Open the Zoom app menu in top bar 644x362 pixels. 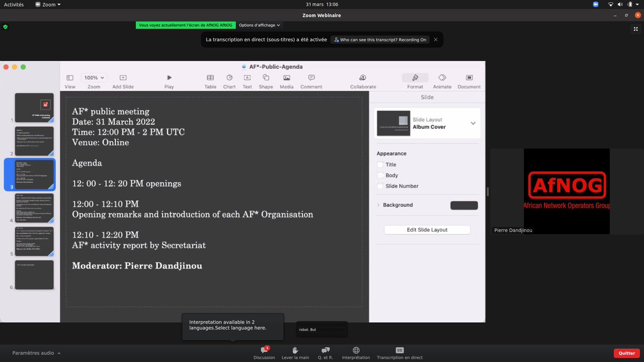click(48, 4)
